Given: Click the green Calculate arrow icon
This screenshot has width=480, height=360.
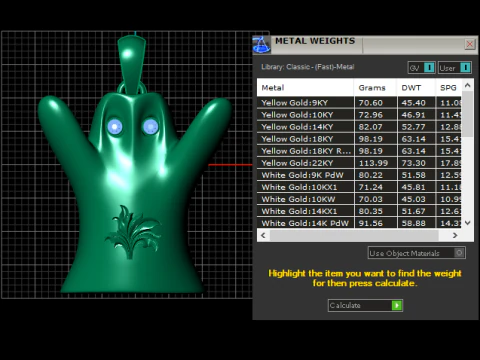Looking at the screenshot, I should point(397,305).
